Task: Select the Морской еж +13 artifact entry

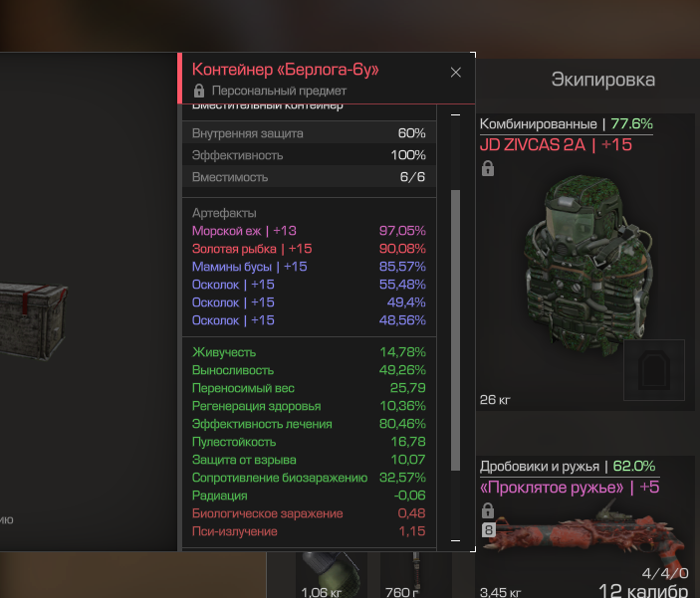Action: (309, 231)
